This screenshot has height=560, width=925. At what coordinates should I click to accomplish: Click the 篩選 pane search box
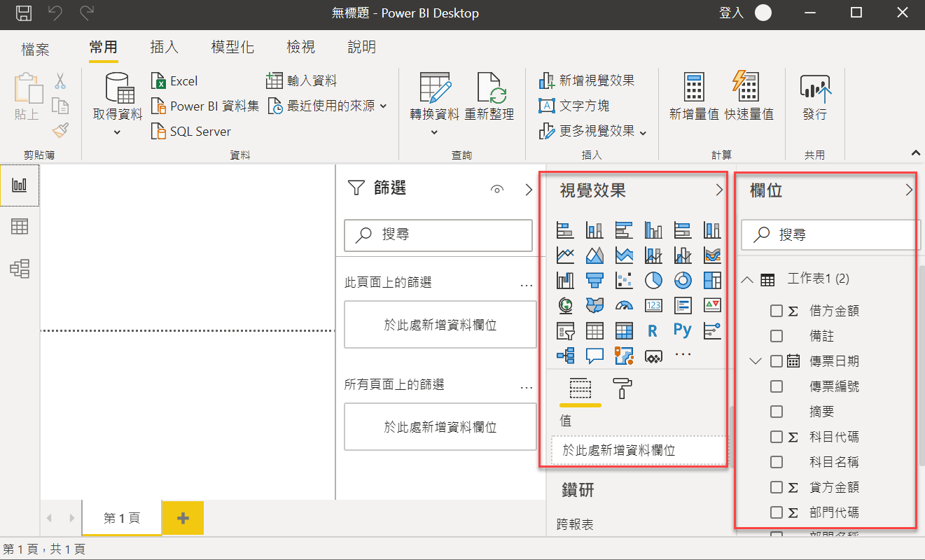click(x=438, y=234)
